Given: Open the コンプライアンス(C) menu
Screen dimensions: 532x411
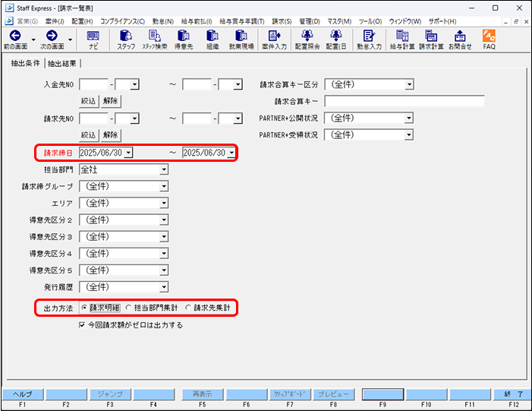Looking at the screenshot, I should point(122,21).
